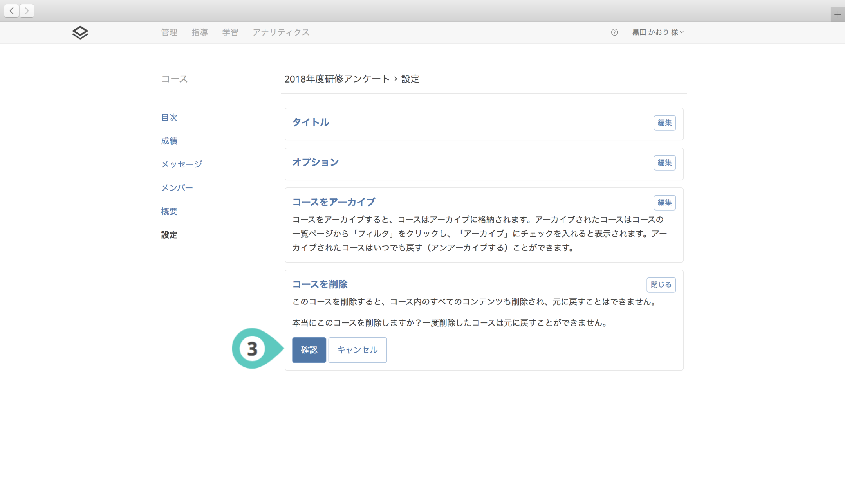Open the 管理 menu
The width and height of the screenshot is (845, 504).
(169, 32)
